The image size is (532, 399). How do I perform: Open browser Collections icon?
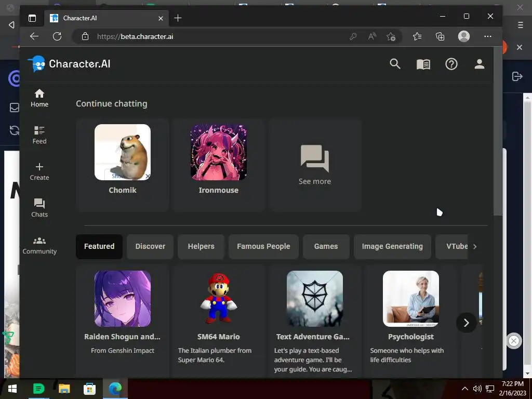(x=440, y=36)
